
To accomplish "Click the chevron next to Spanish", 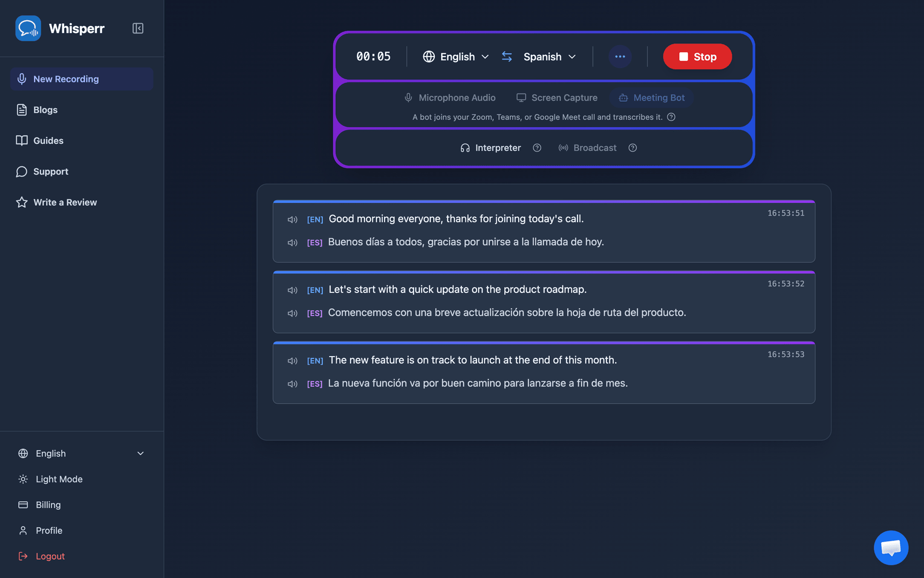I will point(572,57).
